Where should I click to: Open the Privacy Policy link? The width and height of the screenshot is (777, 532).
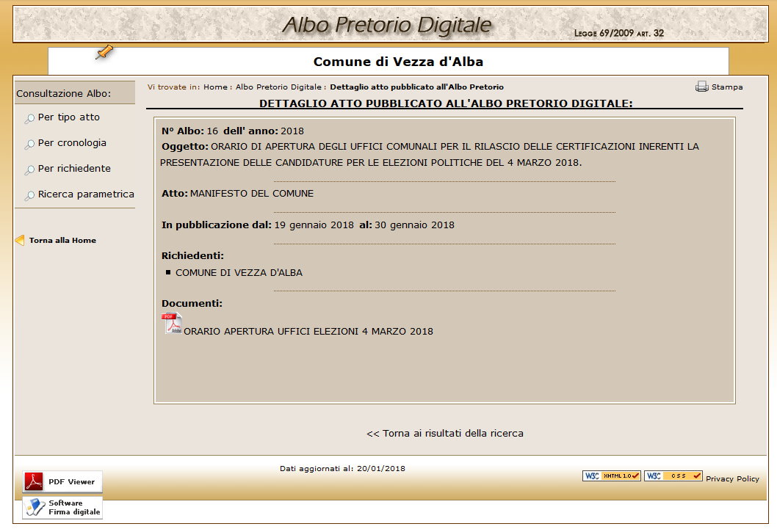(x=732, y=478)
